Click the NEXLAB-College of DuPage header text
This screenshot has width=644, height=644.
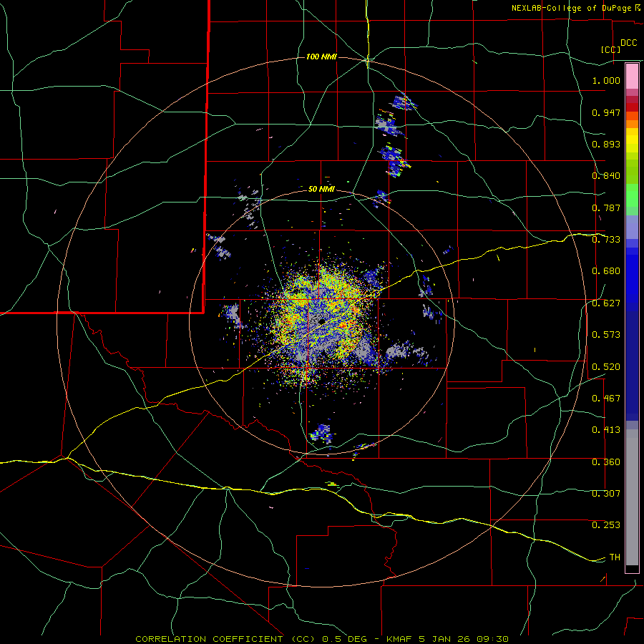click(x=571, y=8)
